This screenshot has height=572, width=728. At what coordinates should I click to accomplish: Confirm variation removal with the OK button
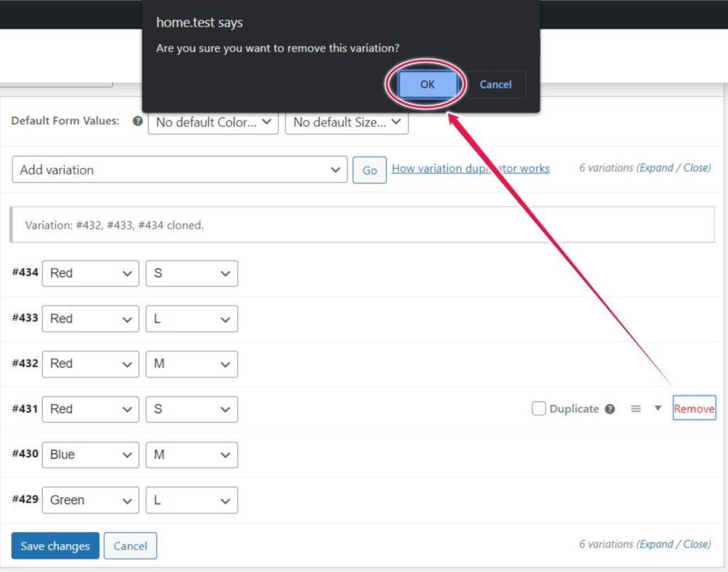427,84
